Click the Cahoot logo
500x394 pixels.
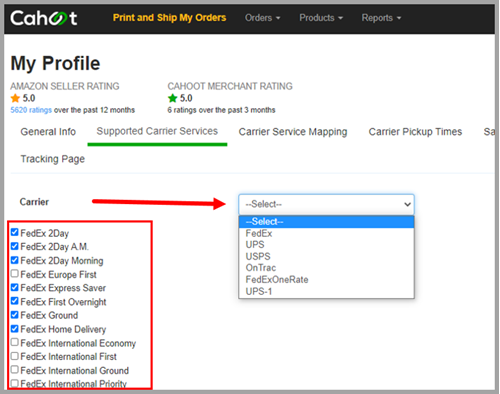[44, 18]
